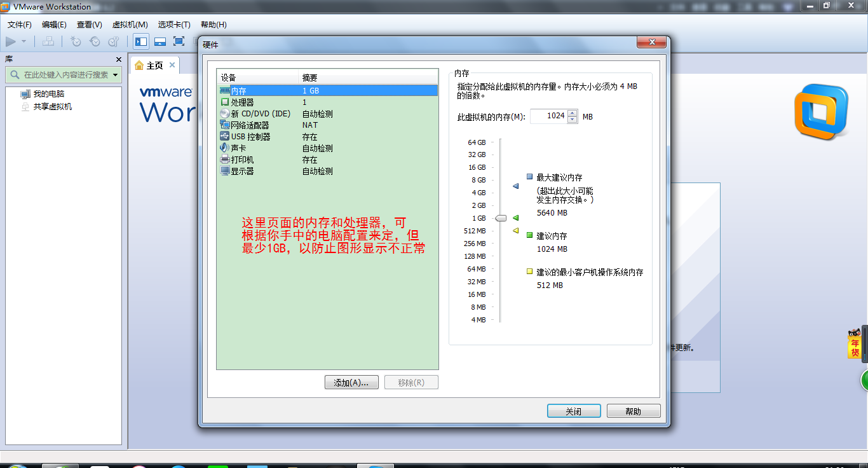Click the 关闭 button in hardware dialog
Viewport: 868px width, 468px height.
[574, 411]
